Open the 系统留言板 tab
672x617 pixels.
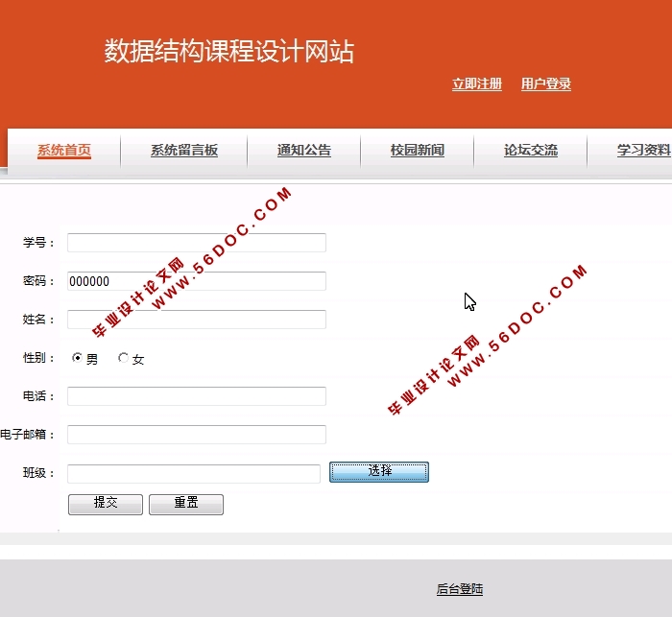(x=184, y=151)
